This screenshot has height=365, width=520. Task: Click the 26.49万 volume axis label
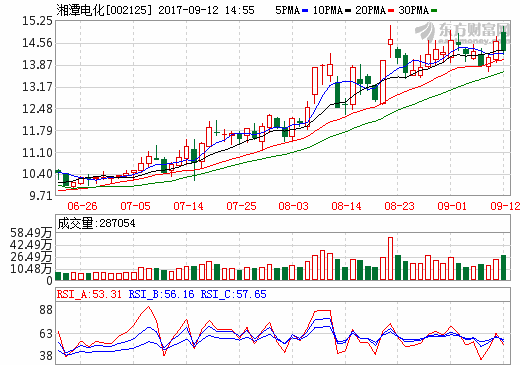[31, 257]
